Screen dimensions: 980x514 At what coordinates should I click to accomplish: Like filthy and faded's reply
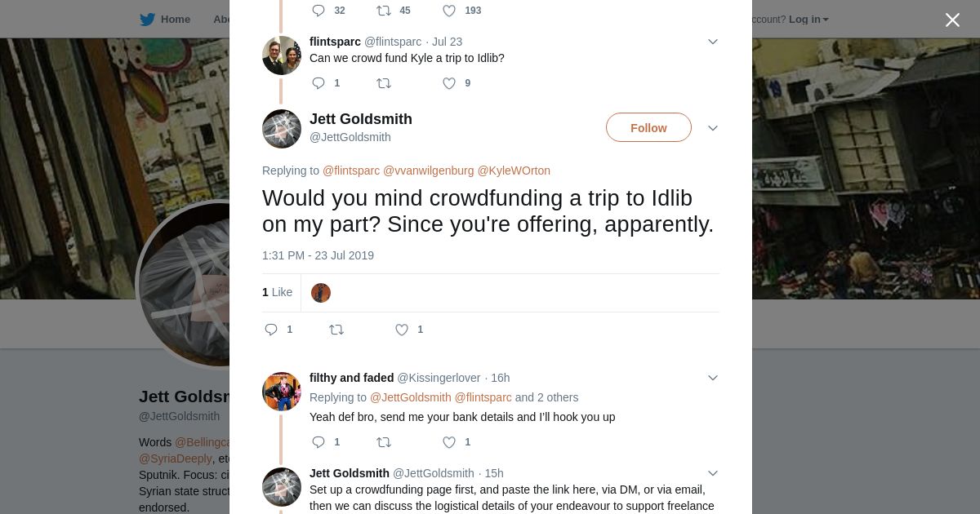(449, 442)
